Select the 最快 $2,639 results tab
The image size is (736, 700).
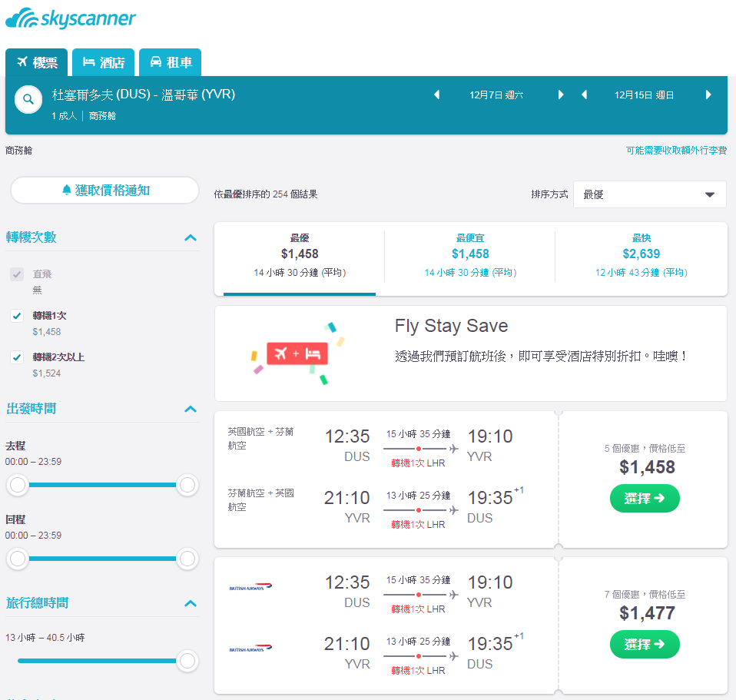642,255
